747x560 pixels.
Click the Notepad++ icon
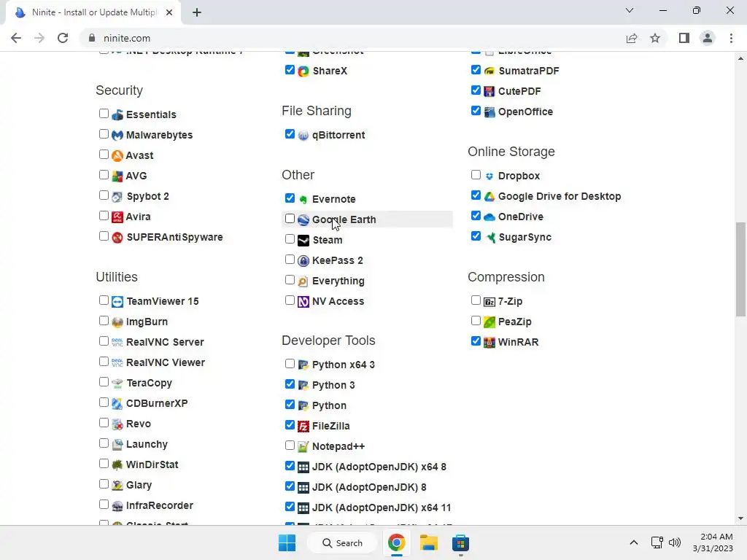tap(303, 447)
